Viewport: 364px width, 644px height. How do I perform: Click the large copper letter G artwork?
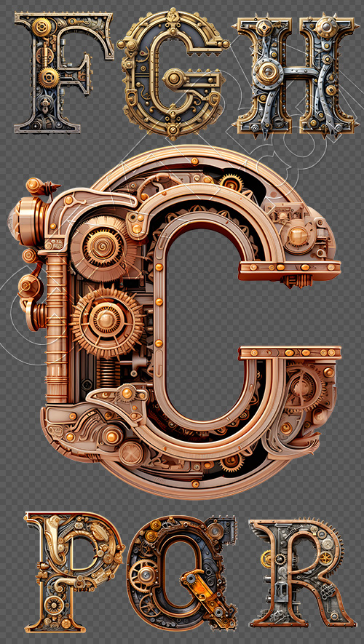(175, 322)
